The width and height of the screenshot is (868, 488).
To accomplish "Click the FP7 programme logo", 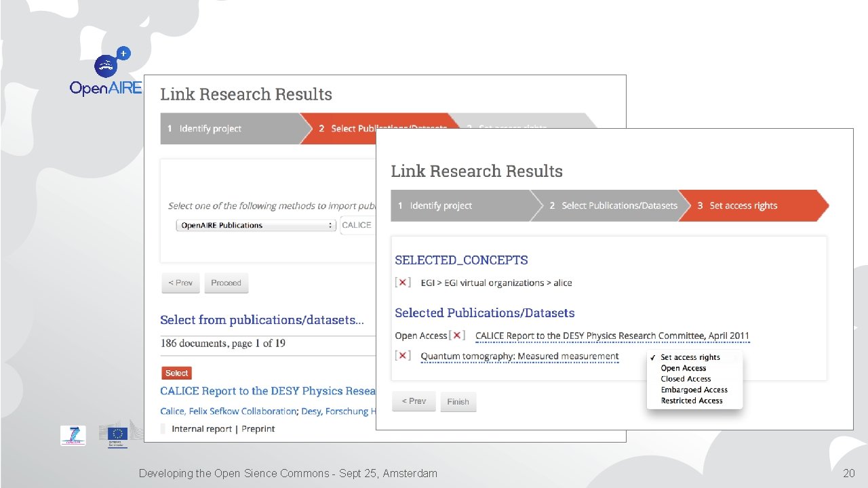I will (x=73, y=435).
